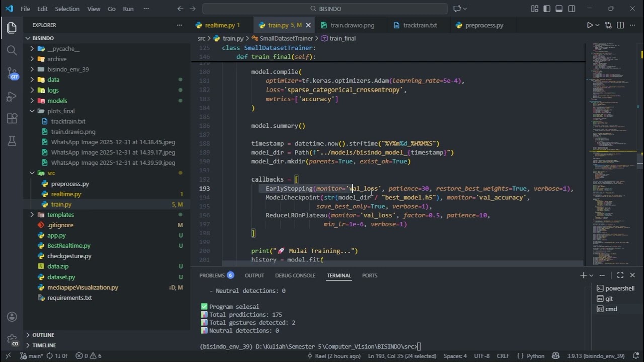Open app.py in the explorer
The image size is (644, 362).
107,235
